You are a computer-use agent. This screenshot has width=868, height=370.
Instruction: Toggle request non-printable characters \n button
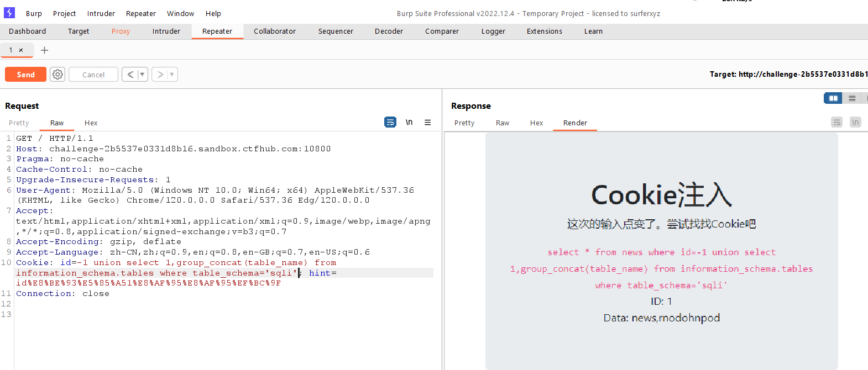409,122
